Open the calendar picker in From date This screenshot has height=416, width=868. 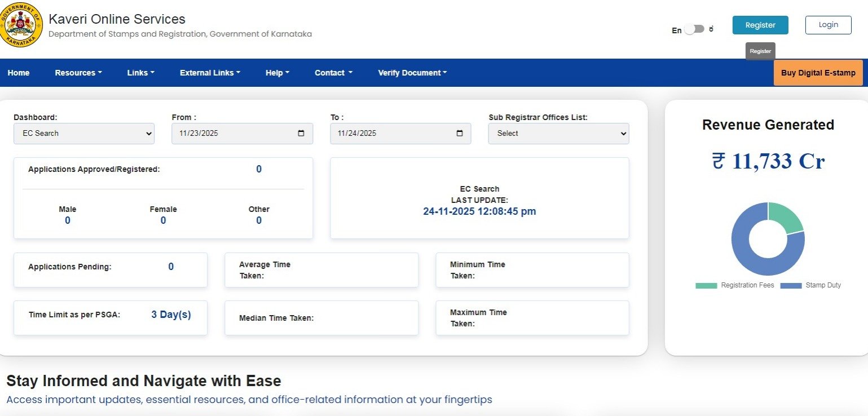[301, 134]
